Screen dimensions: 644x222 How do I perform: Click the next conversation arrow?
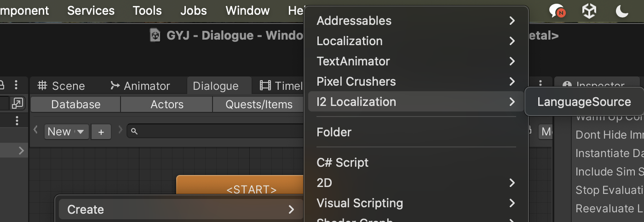(121, 130)
